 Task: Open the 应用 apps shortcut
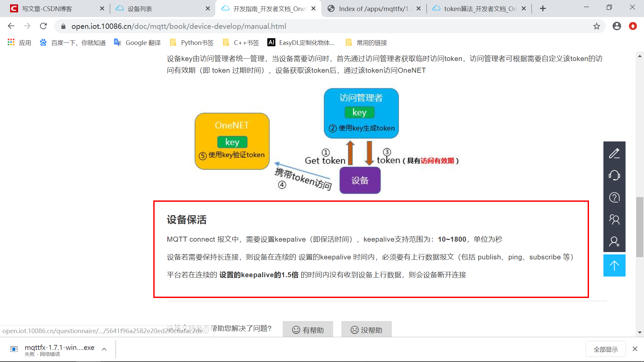click(19, 43)
